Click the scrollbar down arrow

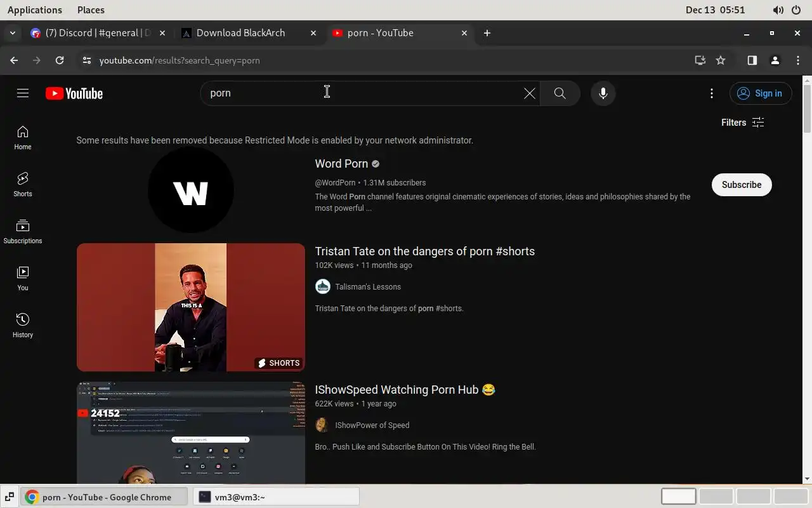(807, 479)
